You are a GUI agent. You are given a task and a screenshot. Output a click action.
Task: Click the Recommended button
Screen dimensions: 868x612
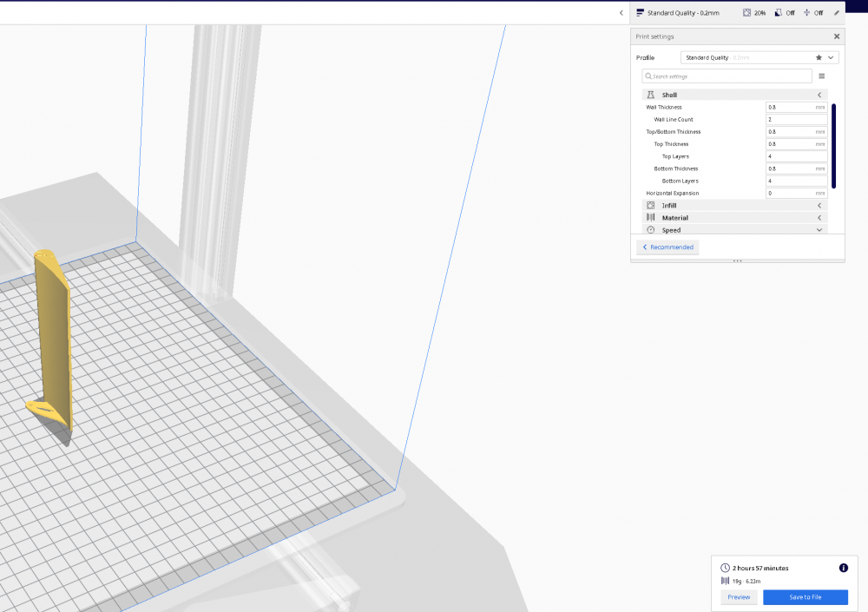(667, 247)
